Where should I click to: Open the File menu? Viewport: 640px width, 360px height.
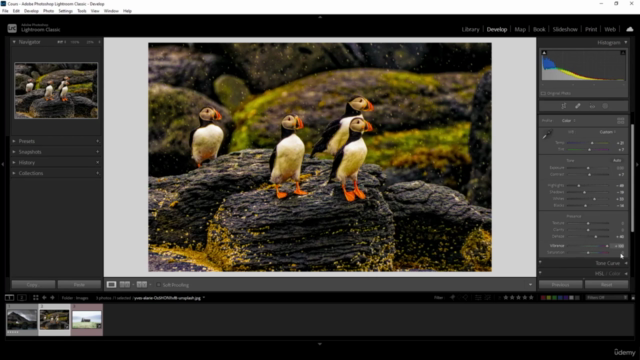point(5,11)
